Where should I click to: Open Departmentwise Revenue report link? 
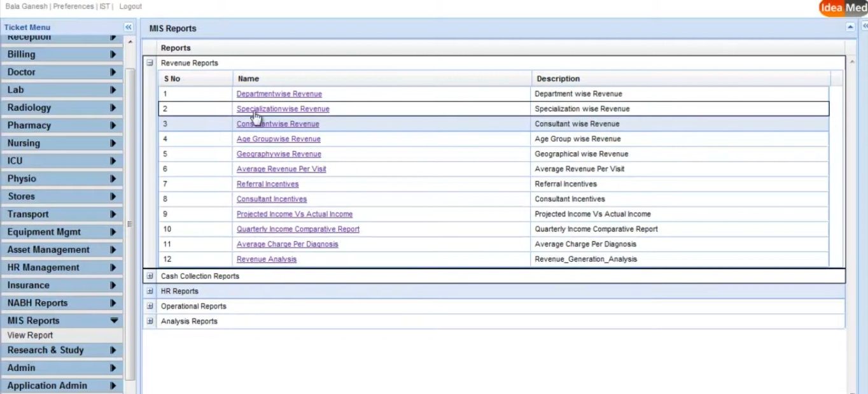[x=279, y=94]
